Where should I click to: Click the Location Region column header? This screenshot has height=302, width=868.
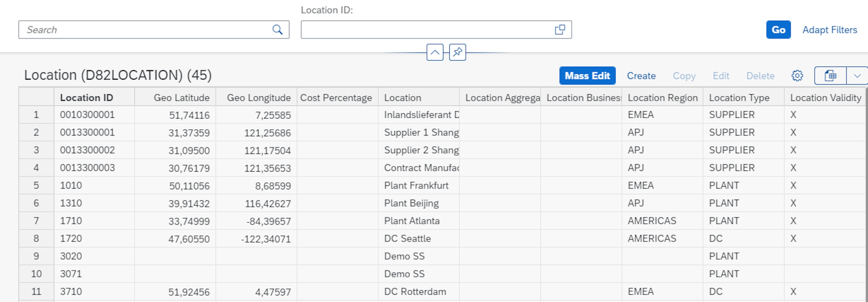click(662, 98)
